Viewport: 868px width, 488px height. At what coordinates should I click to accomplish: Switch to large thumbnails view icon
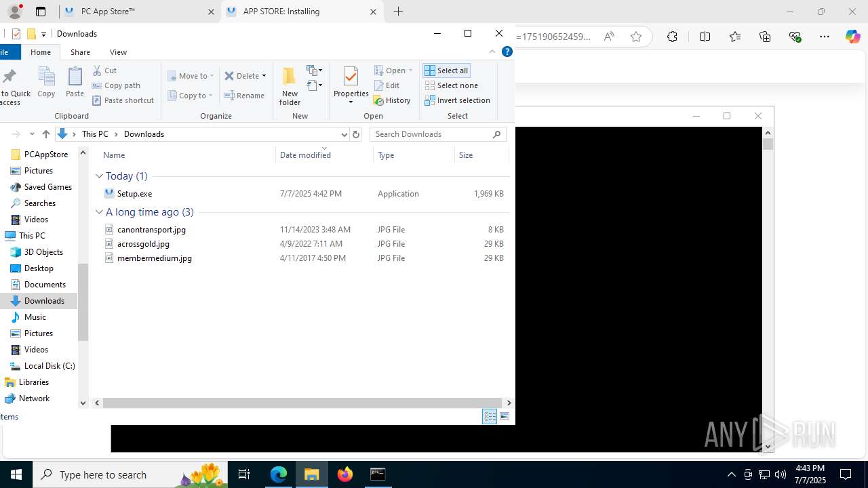[505, 417]
